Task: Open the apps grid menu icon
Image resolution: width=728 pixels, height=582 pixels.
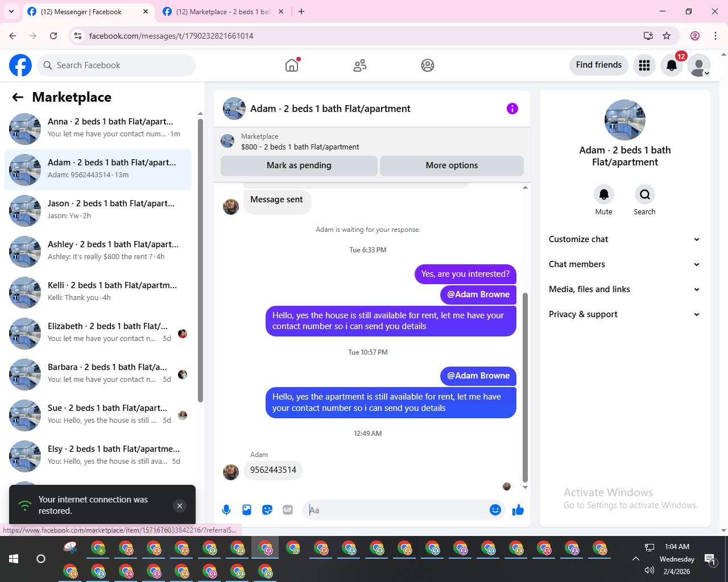Action: click(x=644, y=65)
